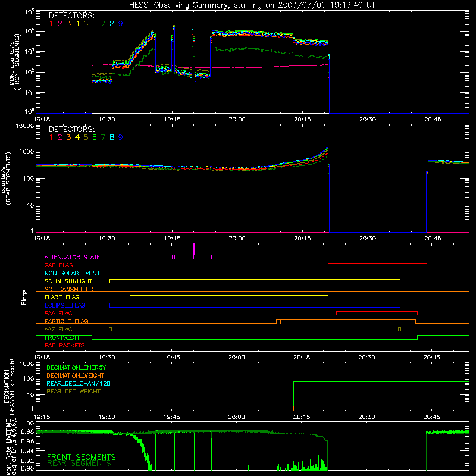Viewport: 476px width, 476px height.
Task: Click olive detector '5' in front segments legend
Action: pos(86,24)
